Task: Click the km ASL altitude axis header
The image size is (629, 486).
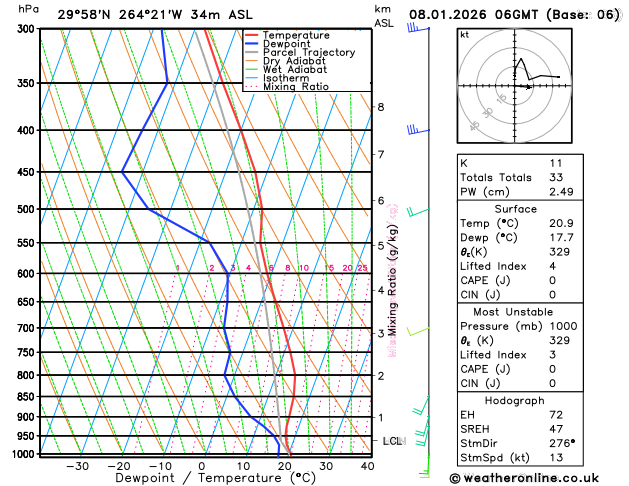Action: tap(384, 16)
